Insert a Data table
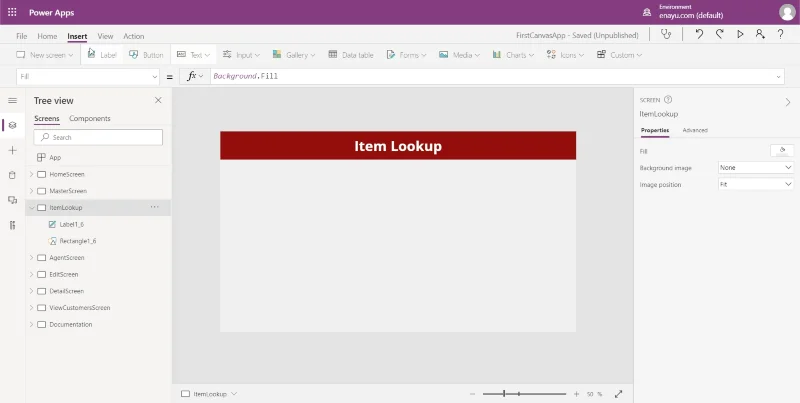 click(351, 55)
